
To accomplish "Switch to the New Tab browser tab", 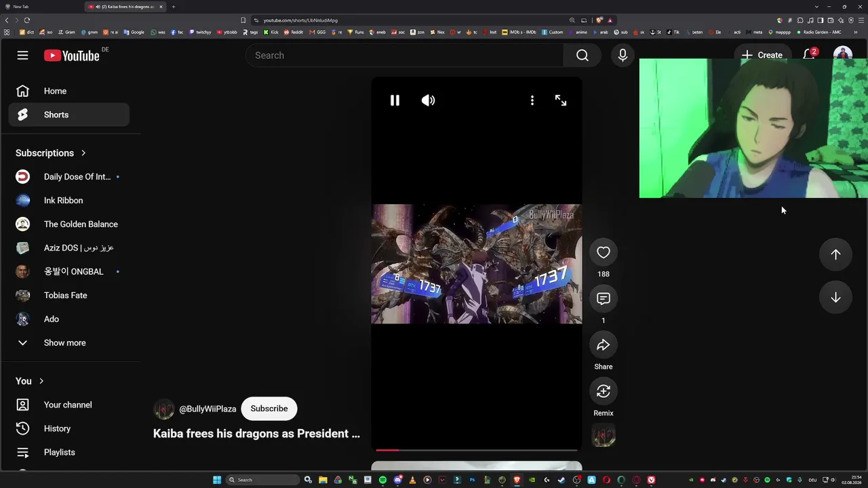I will pos(41,7).
